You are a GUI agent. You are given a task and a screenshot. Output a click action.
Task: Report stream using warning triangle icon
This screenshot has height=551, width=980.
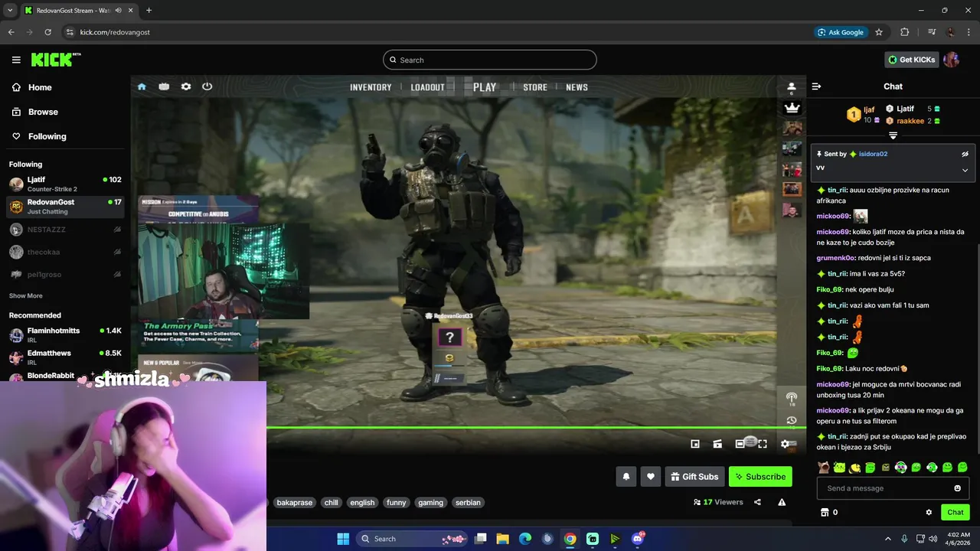click(782, 502)
